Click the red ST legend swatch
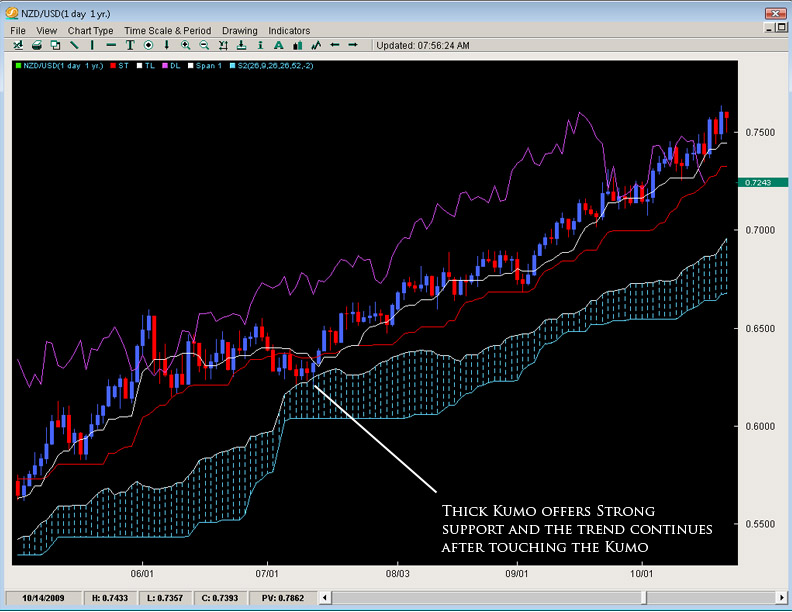 pos(113,66)
